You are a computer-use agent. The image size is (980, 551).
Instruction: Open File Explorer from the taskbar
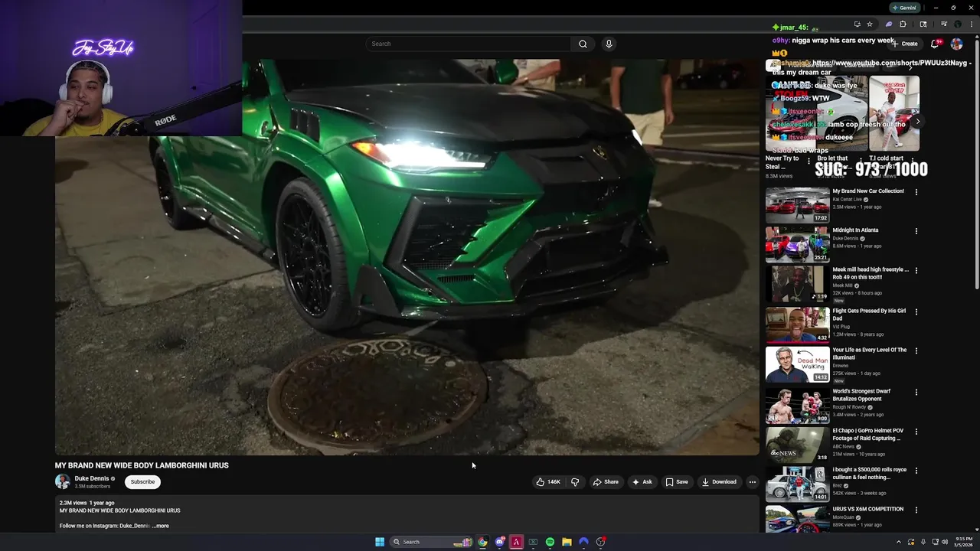[567, 542]
